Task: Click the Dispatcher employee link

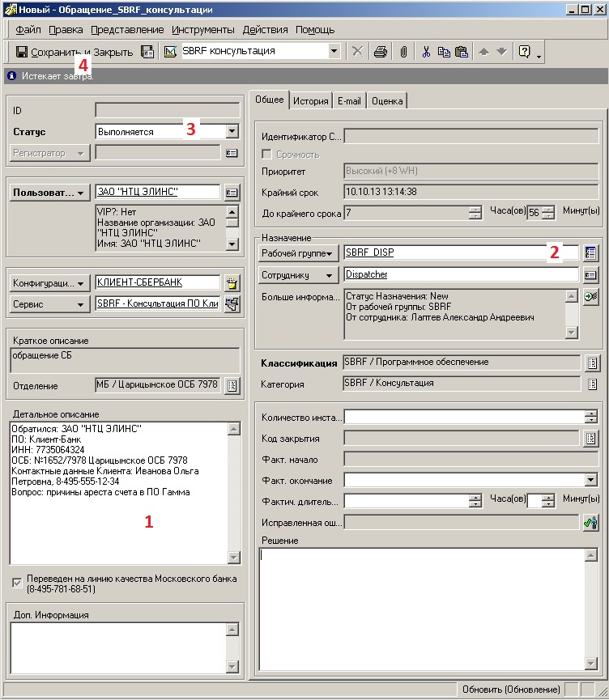Action: pos(366,274)
